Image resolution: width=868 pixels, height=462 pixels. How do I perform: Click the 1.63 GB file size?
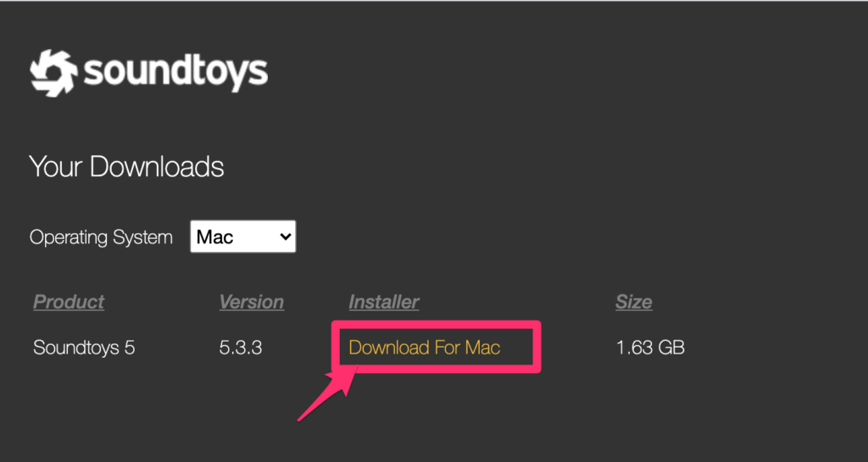pyautogui.click(x=650, y=348)
